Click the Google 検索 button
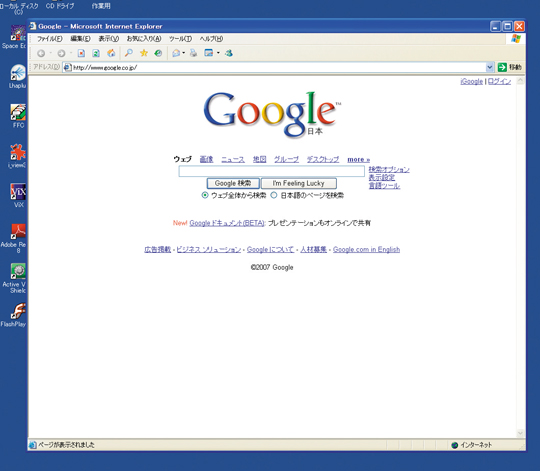The width and height of the screenshot is (540, 471). pyautogui.click(x=233, y=183)
